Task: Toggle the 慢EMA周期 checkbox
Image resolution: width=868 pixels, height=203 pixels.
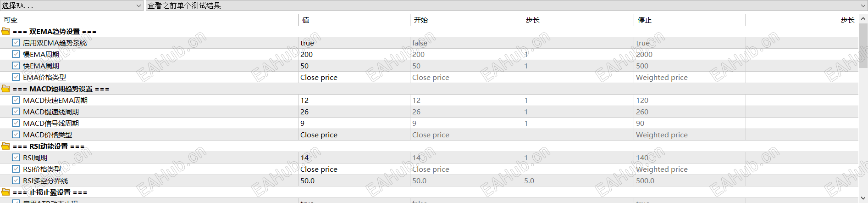Action: 16,54
